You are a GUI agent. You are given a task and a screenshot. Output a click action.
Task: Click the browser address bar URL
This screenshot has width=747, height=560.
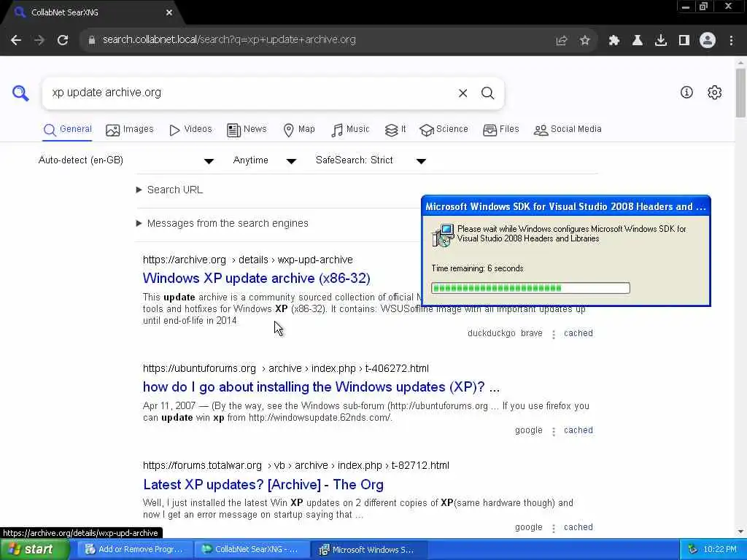[x=229, y=40]
